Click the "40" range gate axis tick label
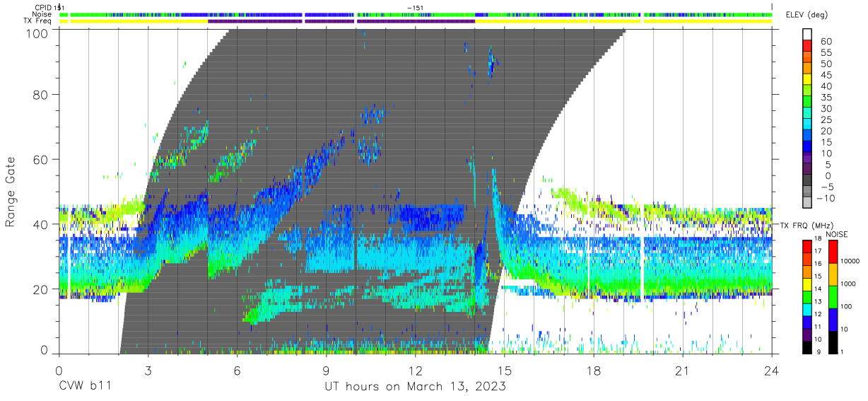 (x=41, y=224)
